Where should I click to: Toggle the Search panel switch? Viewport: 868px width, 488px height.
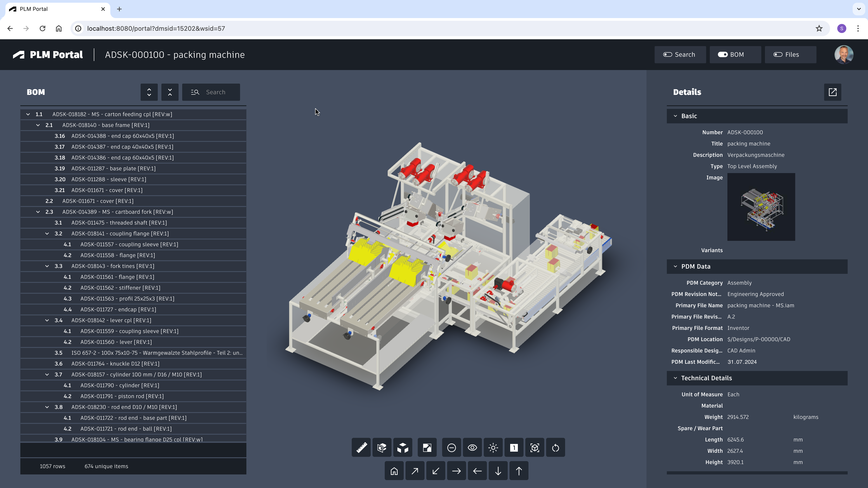pyautogui.click(x=680, y=54)
